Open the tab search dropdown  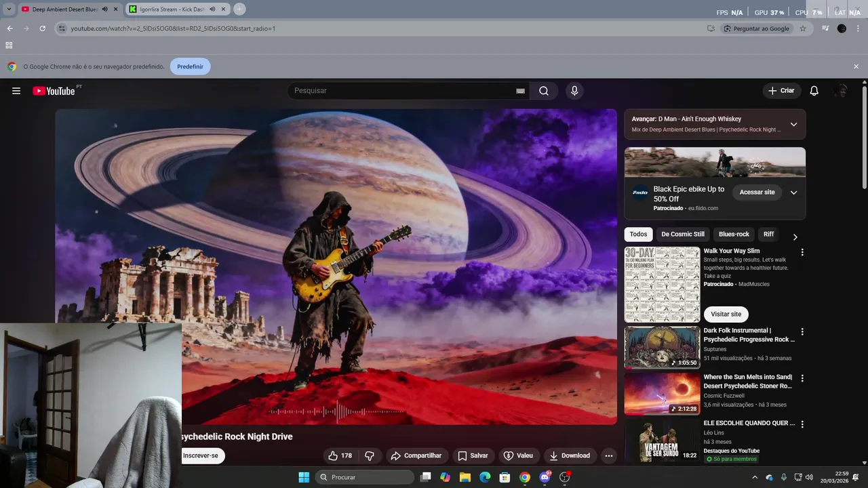[8, 9]
